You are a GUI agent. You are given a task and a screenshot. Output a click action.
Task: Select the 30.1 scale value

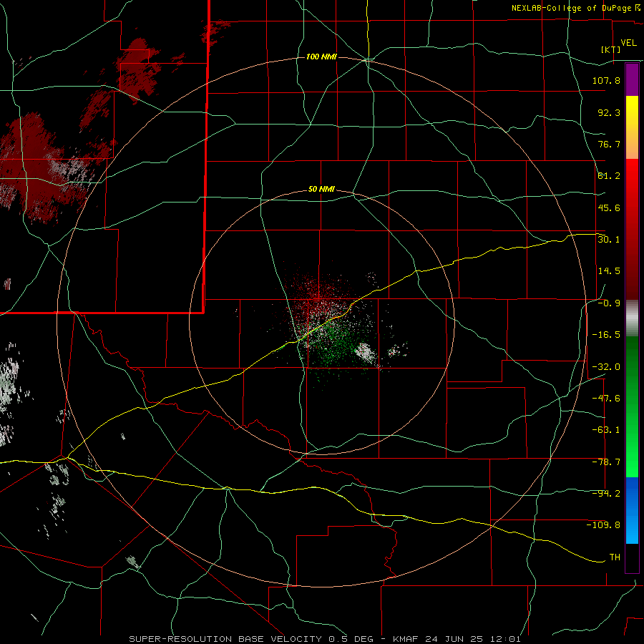[x=609, y=239]
